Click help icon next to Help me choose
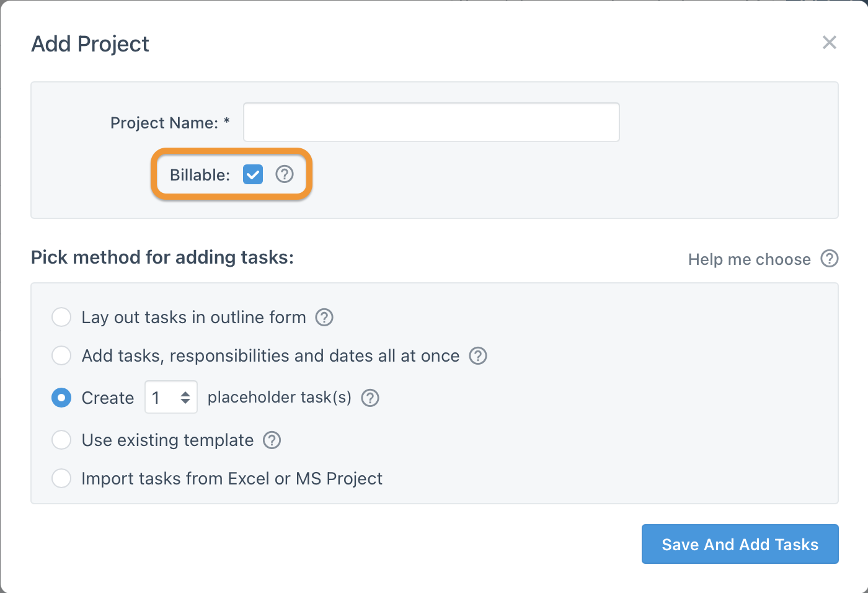The image size is (868, 593). click(830, 259)
